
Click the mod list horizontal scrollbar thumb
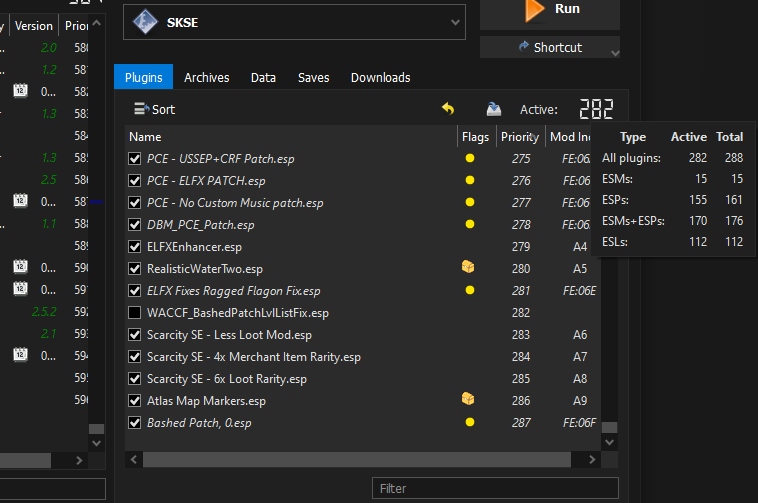pyautogui.click(x=25, y=460)
